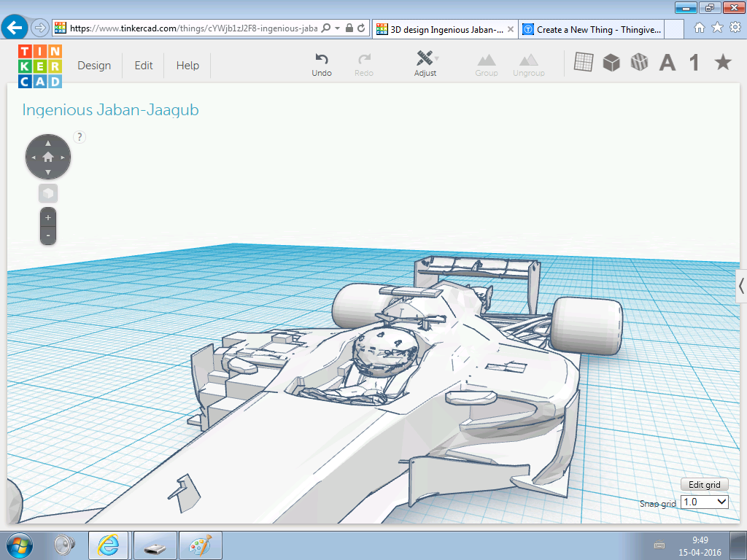Click the Group button
Image resolution: width=747 pixels, height=560 pixels.
[x=487, y=65]
